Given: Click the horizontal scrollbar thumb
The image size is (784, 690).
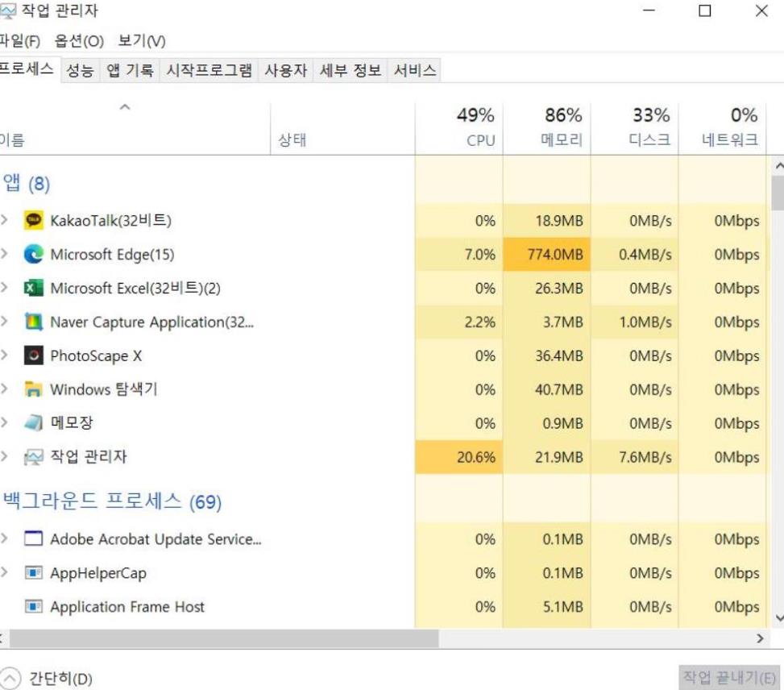Looking at the screenshot, I should (x=224, y=638).
